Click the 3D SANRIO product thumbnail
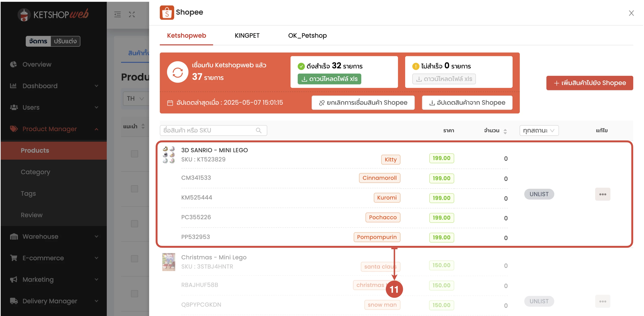The height and width of the screenshot is (316, 644). (x=169, y=155)
